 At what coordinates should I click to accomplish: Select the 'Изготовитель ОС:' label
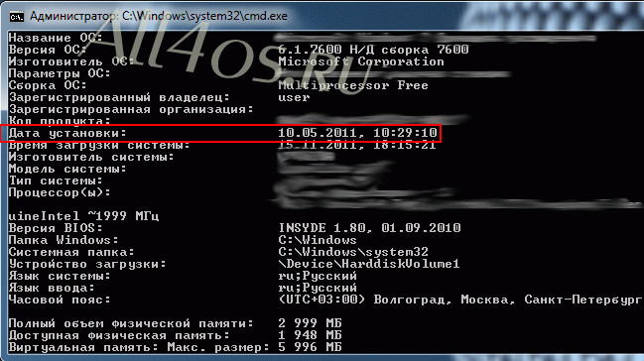point(71,61)
